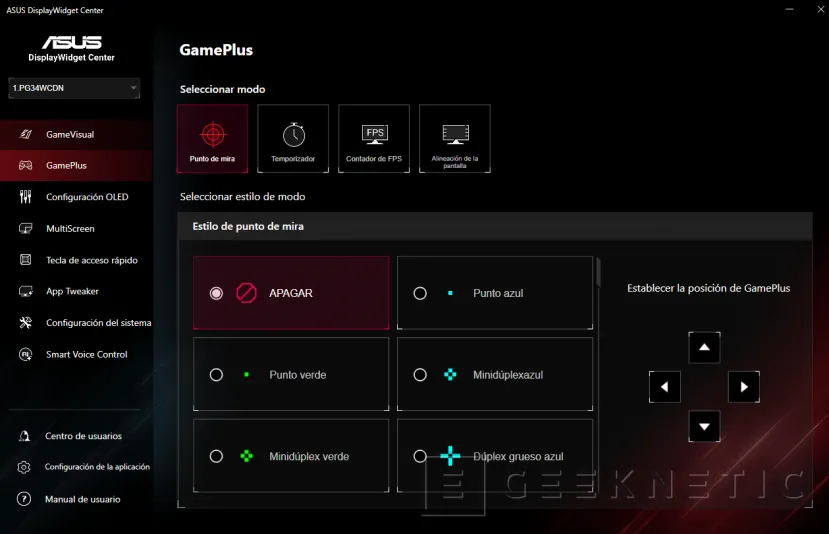Click Configuración del sistema tools icon
The height and width of the screenshot is (534, 829).
[25, 323]
